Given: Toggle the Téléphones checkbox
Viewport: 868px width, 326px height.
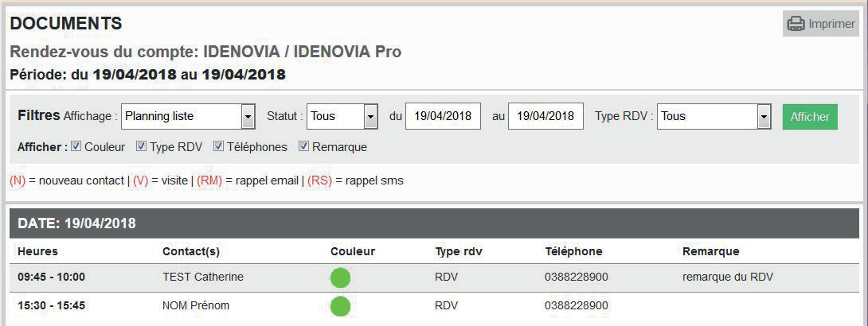Looking at the screenshot, I should (x=219, y=147).
